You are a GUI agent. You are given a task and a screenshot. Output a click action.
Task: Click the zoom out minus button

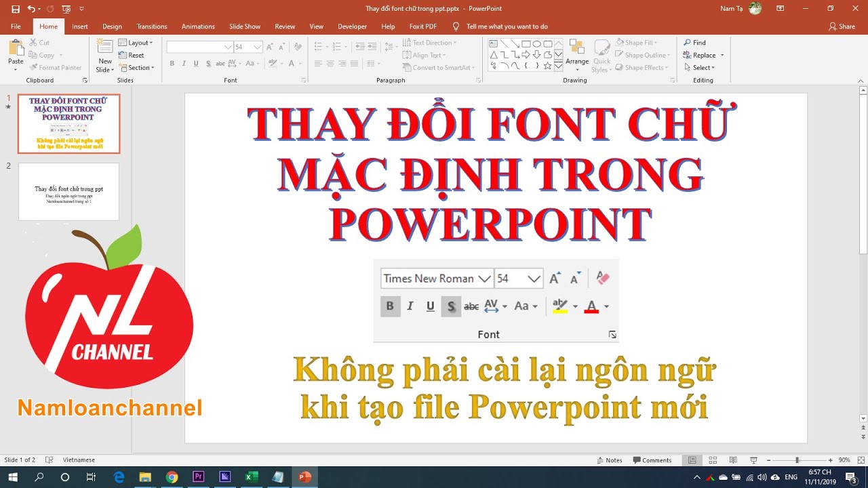pos(768,460)
